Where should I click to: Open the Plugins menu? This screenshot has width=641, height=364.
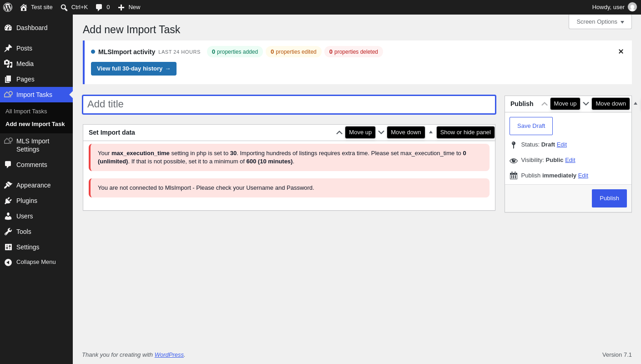tap(36, 201)
